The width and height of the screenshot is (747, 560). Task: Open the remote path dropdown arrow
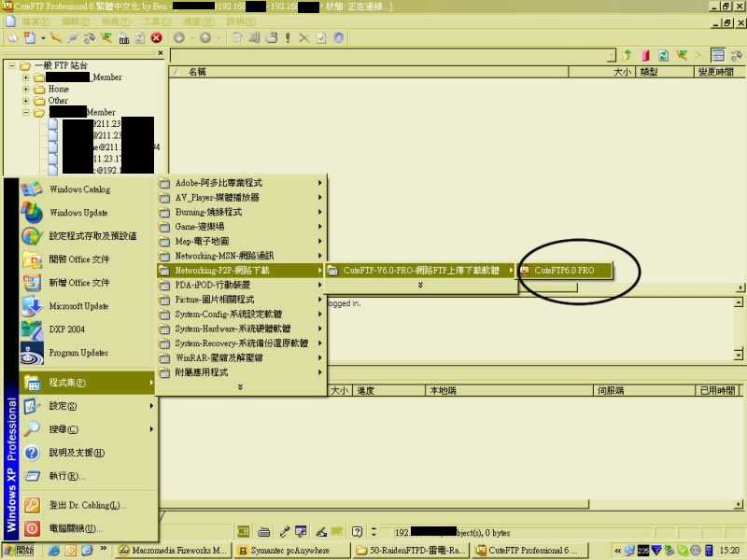tap(612, 56)
